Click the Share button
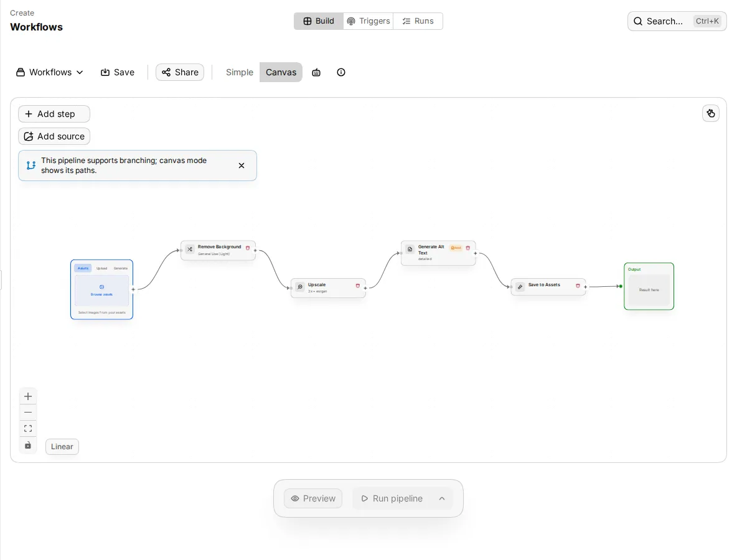 pos(180,72)
